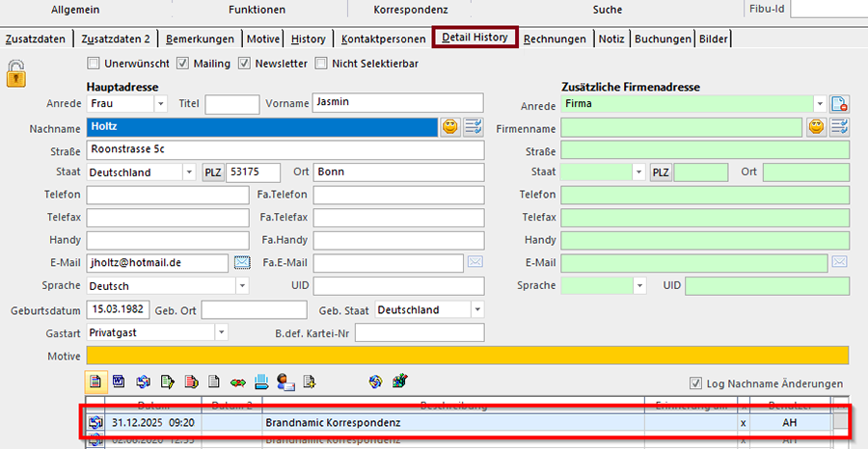Toggle the Unerwünscht checkbox
This screenshot has width=868, height=449.
[x=93, y=64]
